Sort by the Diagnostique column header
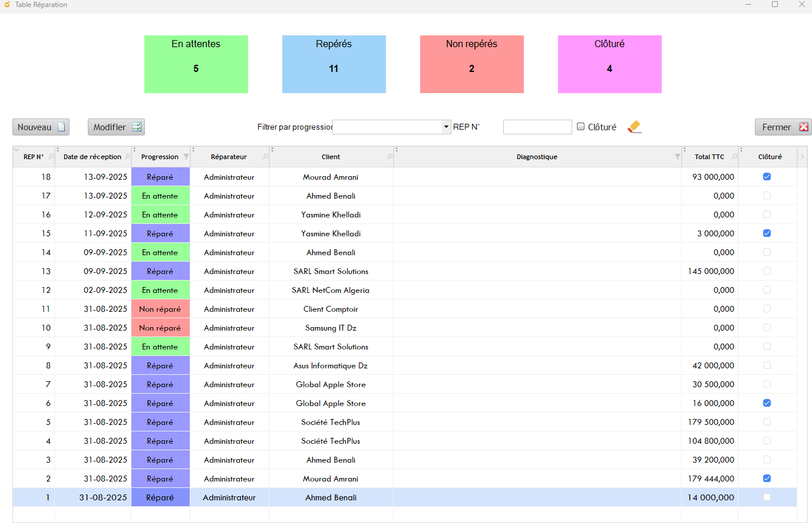 click(x=536, y=157)
